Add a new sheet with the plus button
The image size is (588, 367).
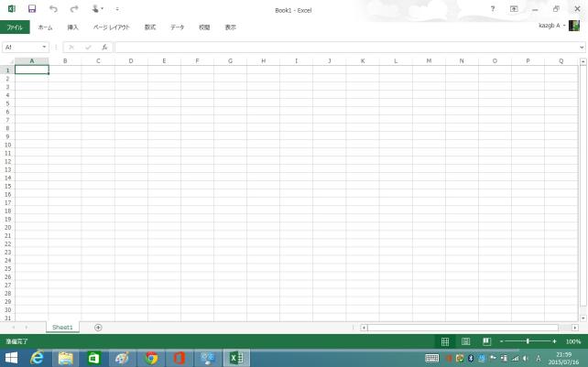tap(98, 328)
